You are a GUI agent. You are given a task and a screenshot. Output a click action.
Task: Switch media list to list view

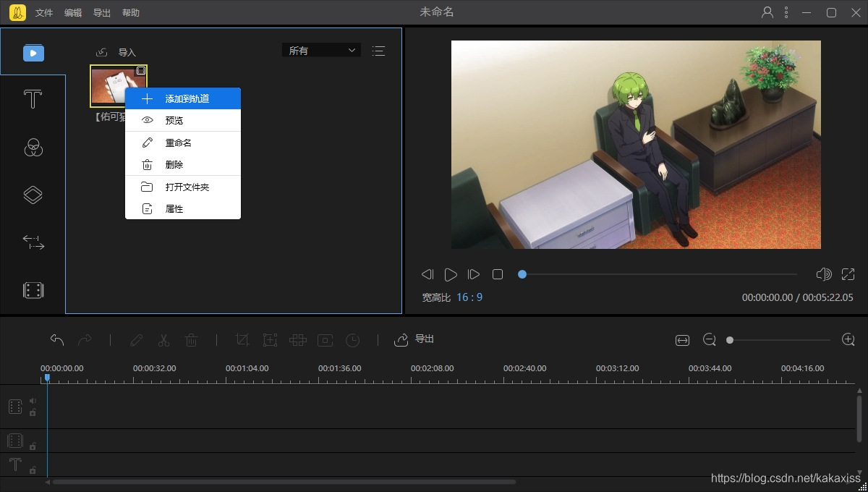[378, 51]
